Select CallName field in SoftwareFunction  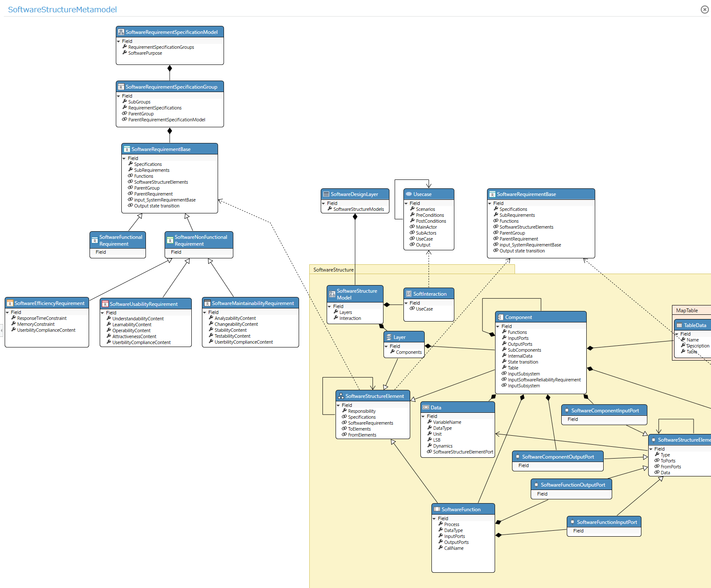(x=453, y=548)
